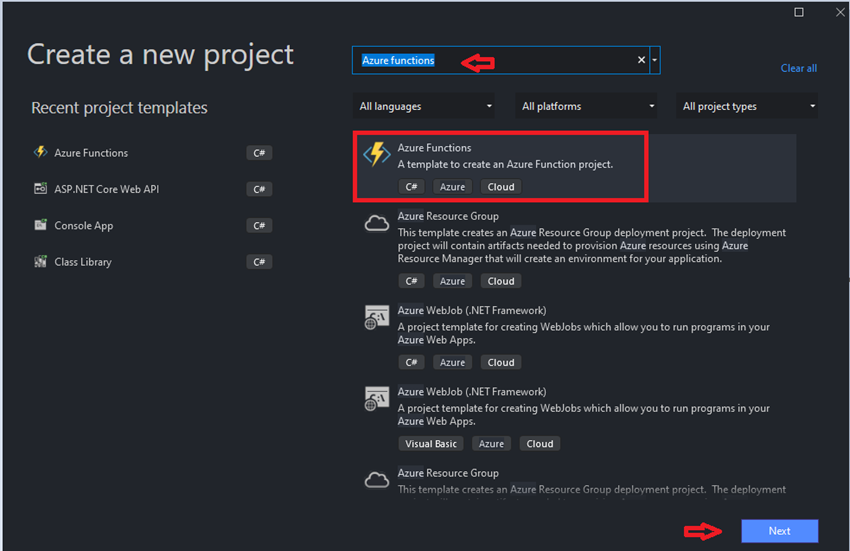Click the Azure Functions lightning bolt template icon

(377, 154)
